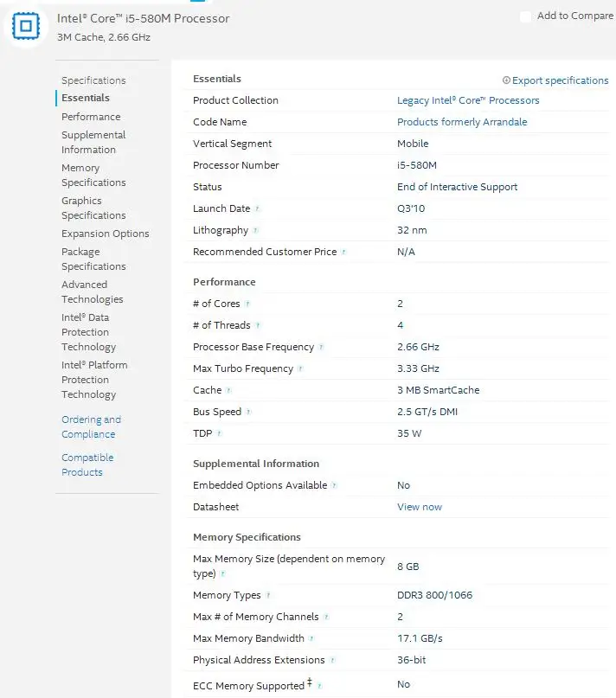Screen dimensions: 616x698
Task: Click the Intel Core i5-580M Processor title
Action: point(143,19)
